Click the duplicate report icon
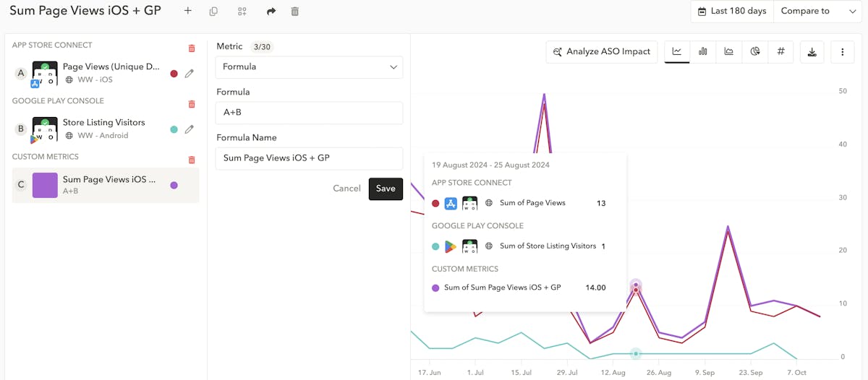The width and height of the screenshot is (868, 380). coord(213,12)
